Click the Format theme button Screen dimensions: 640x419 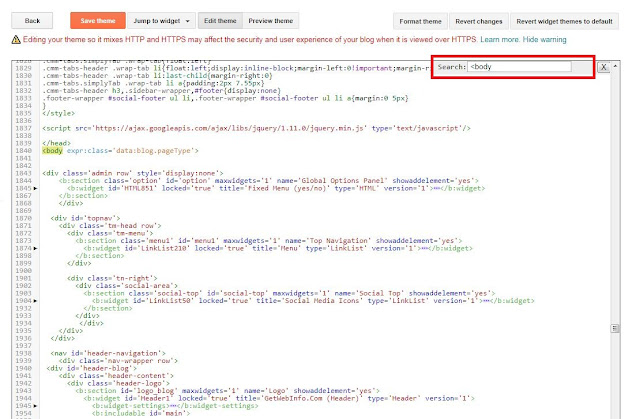[420, 21]
